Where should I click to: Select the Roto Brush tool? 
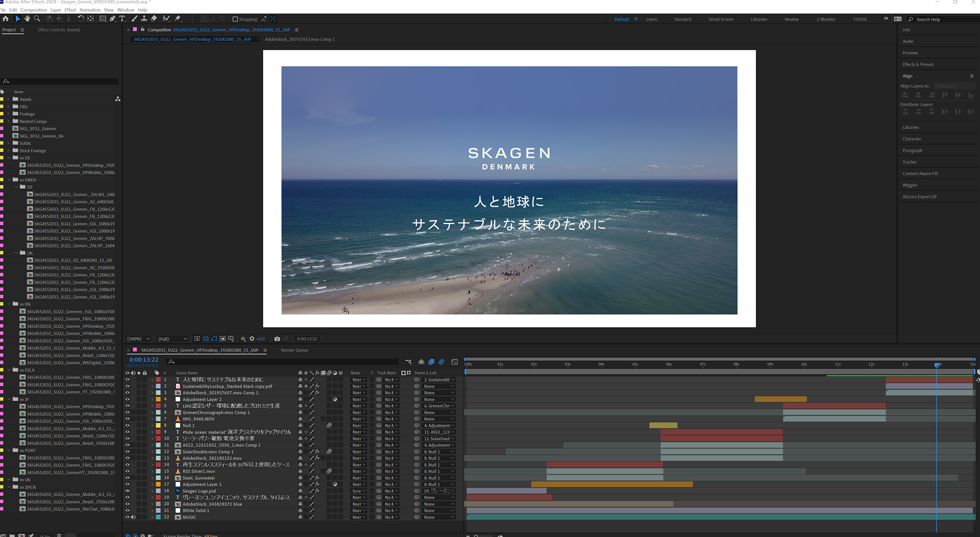click(x=166, y=19)
